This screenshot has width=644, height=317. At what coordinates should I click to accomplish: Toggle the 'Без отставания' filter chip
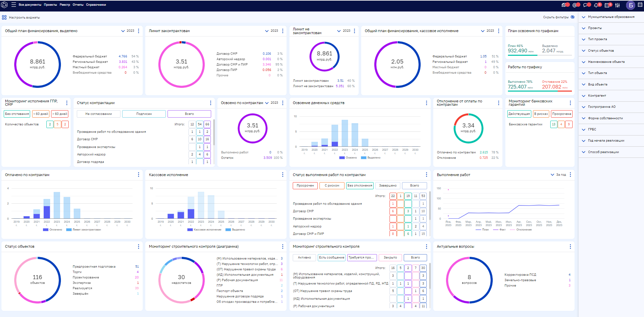click(17, 114)
